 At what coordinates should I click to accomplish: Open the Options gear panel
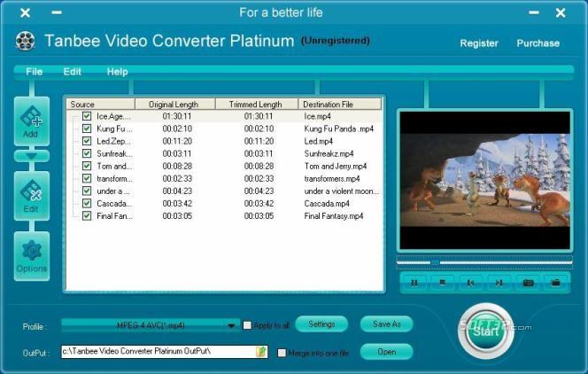tap(32, 256)
